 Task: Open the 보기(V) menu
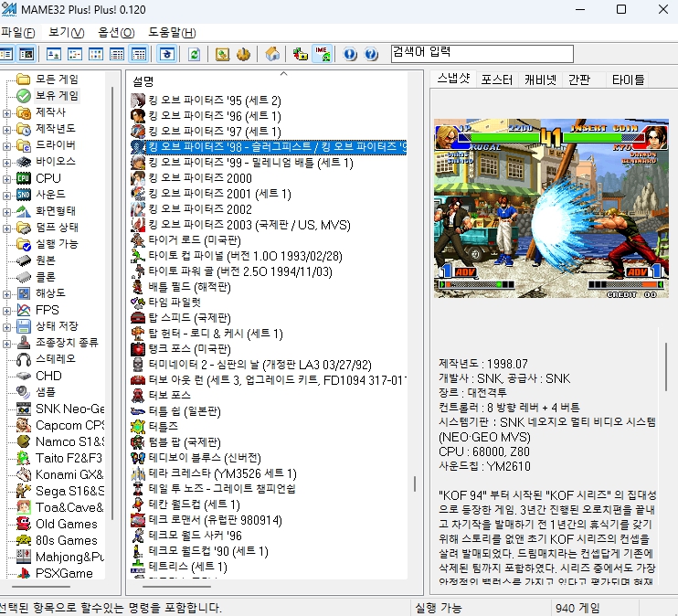tap(66, 32)
